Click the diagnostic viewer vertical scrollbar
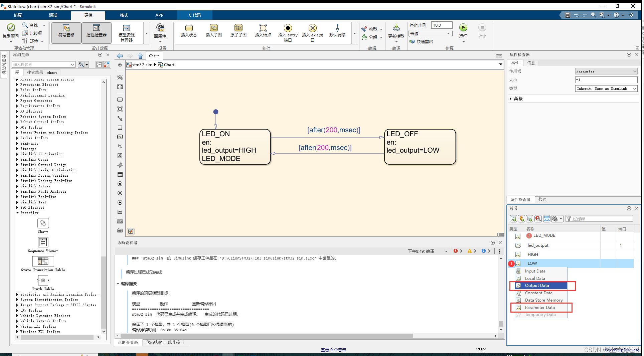 click(501, 294)
